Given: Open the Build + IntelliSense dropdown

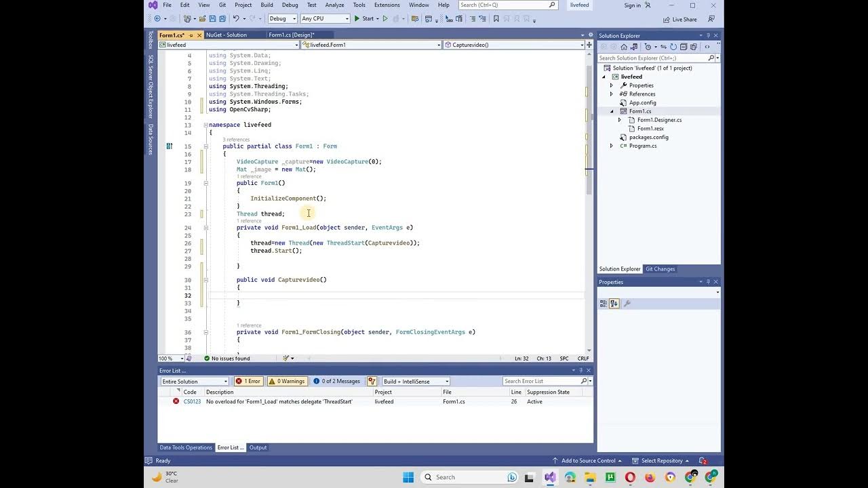Looking at the screenshot, I should click(x=416, y=382).
